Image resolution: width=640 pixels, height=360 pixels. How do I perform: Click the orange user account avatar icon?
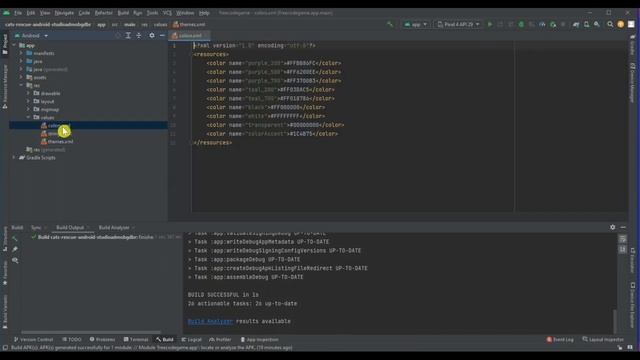click(x=621, y=24)
